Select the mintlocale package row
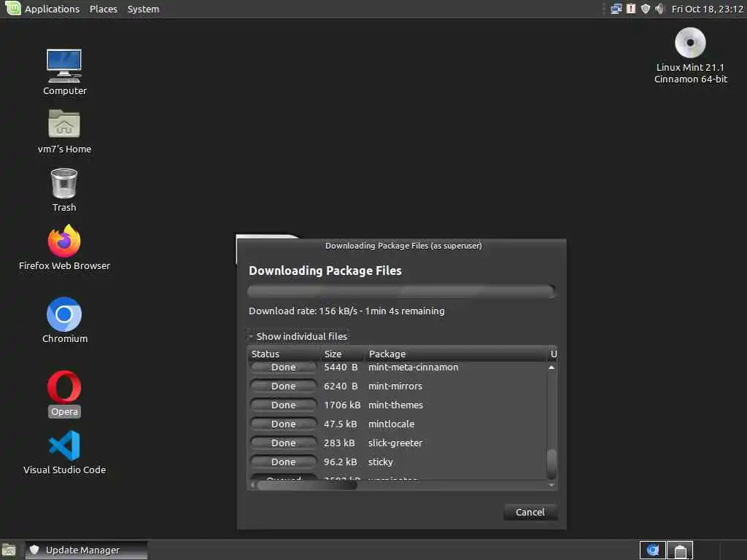 pos(398,424)
